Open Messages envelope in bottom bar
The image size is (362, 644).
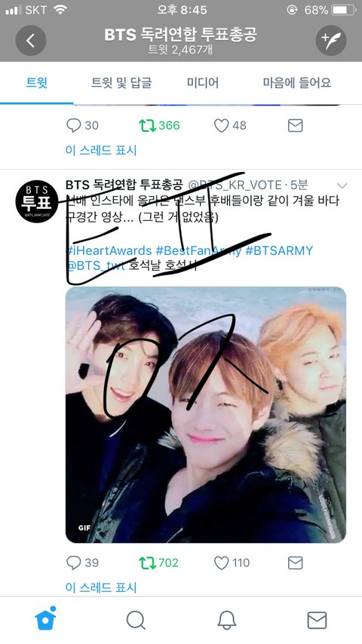point(318,620)
